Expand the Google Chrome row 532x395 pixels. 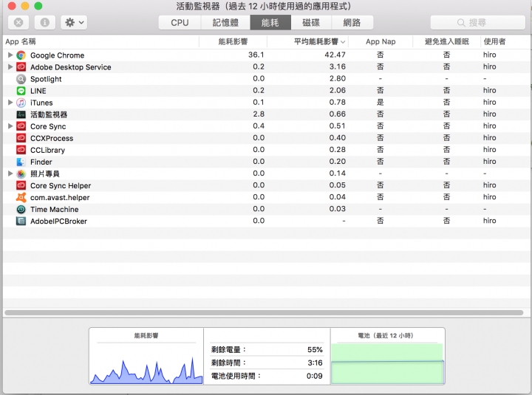[x=10, y=55]
